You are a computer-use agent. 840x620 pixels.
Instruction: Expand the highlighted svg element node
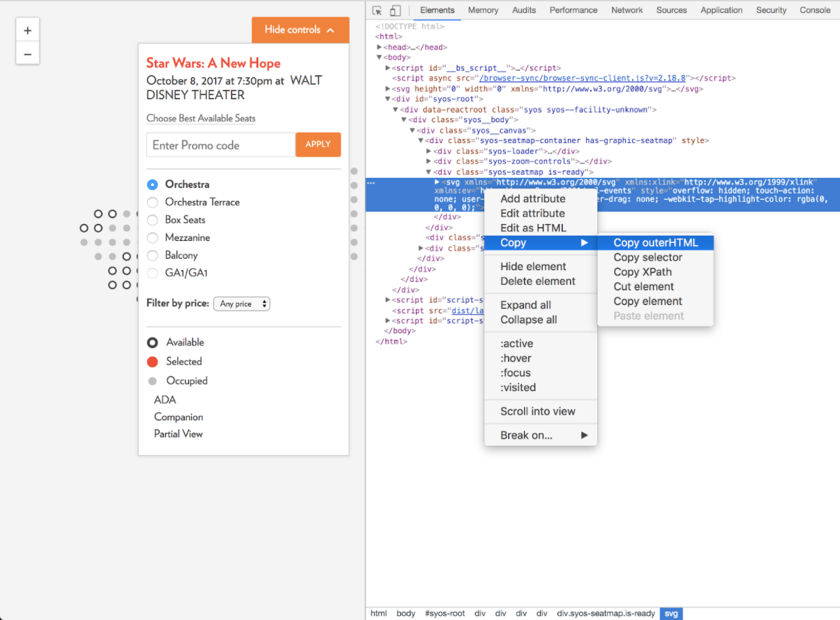click(x=437, y=182)
